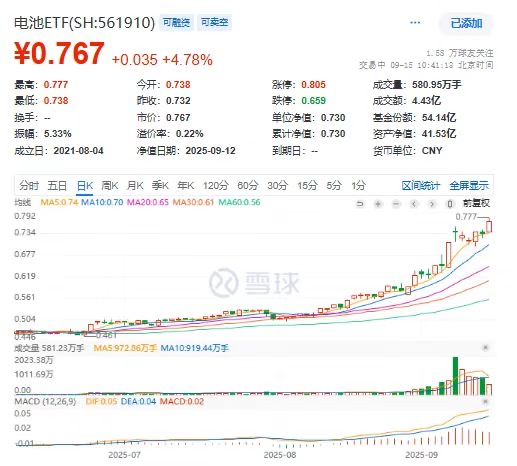
Task: Open the three-dot more options menu
Action: pos(415,23)
